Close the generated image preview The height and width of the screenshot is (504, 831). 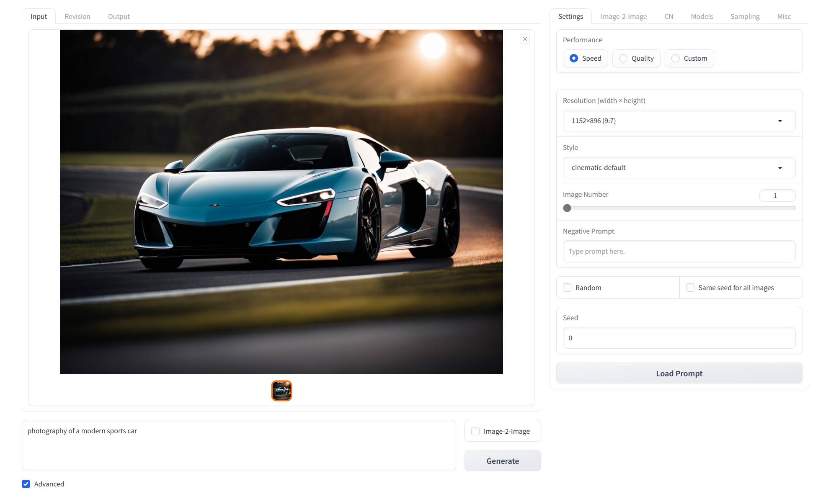click(x=524, y=39)
